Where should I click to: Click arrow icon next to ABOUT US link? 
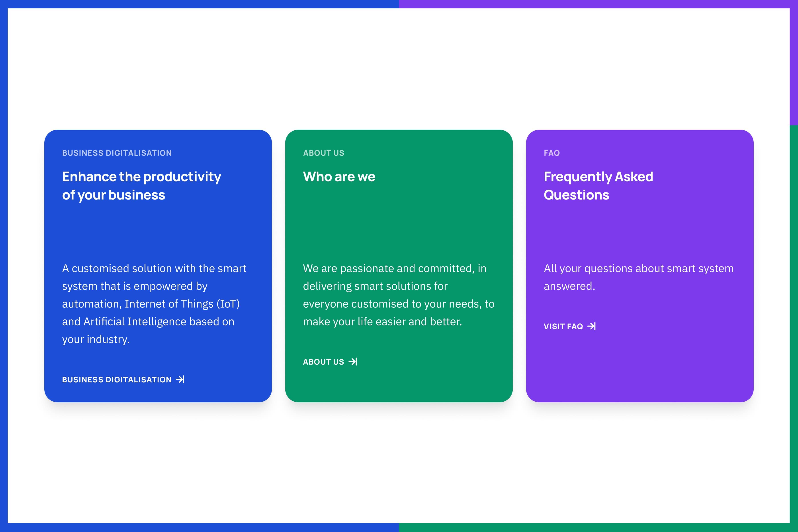[x=353, y=362]
